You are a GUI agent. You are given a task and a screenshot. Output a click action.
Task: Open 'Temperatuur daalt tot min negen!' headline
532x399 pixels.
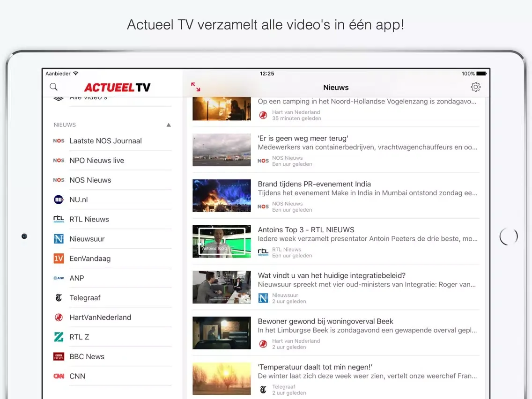[315, 367]
